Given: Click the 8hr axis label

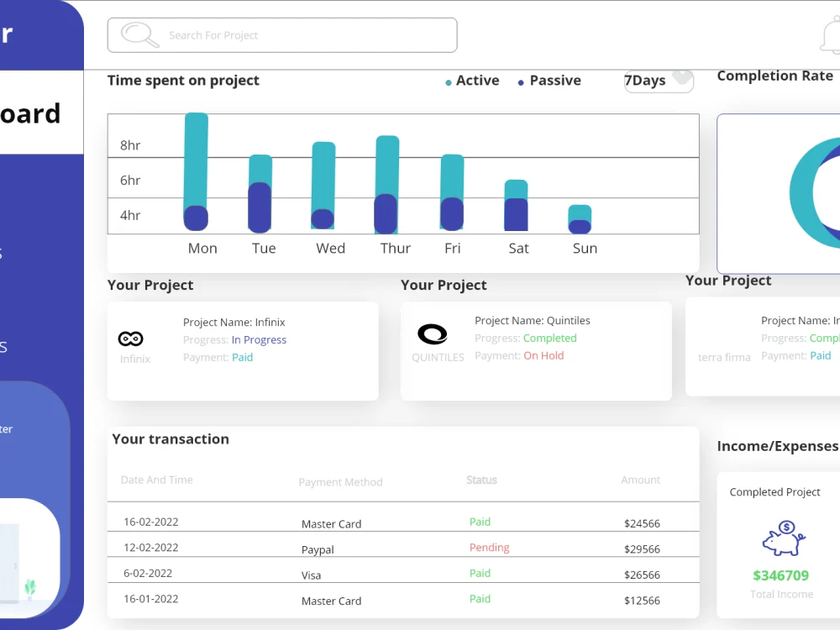Looking at the screenshot, I should point(130,145).
